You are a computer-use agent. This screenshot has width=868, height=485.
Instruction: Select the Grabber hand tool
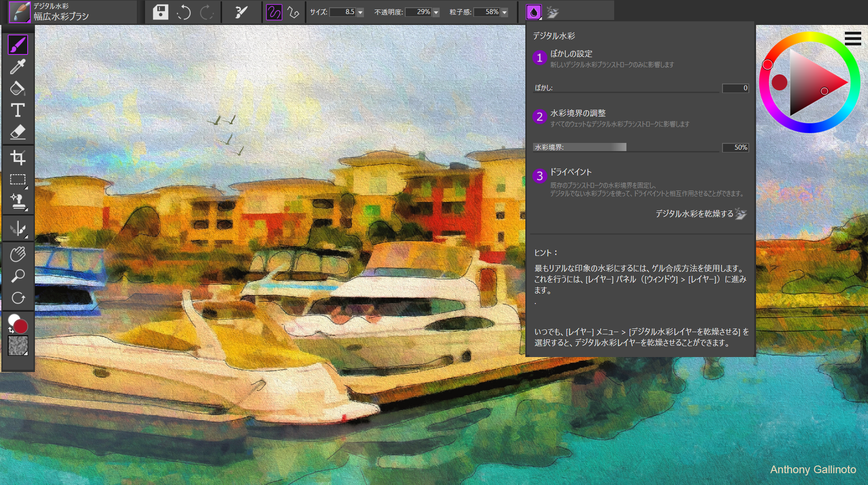[x=18, y=254]
